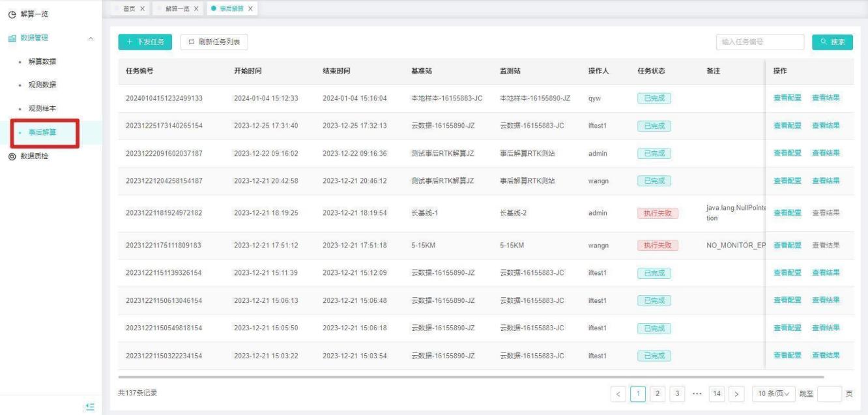Click the previous page left arrow
The height and width of the screenshot is (415, 868).
click(x=621, y=394)
